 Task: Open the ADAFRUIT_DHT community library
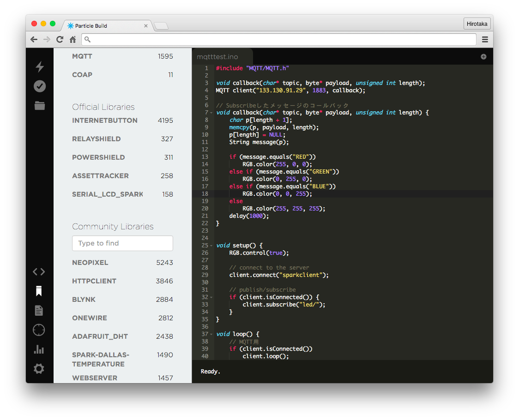(x=122, y=336)
